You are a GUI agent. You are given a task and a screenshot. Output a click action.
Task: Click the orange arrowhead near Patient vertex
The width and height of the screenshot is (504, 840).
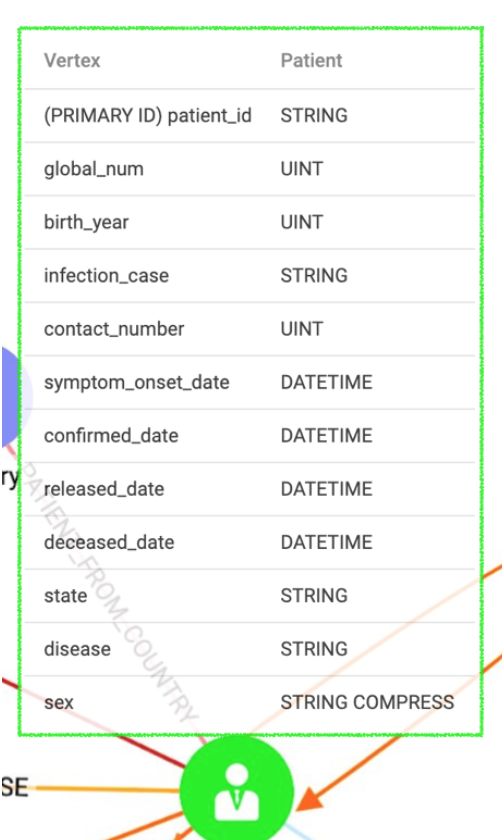coord(309,798)
